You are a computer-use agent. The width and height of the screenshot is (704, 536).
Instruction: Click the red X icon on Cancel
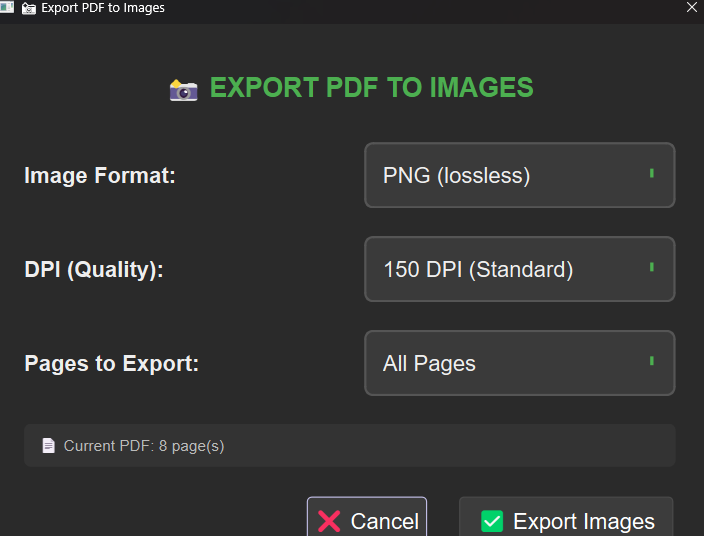(329, 521)
